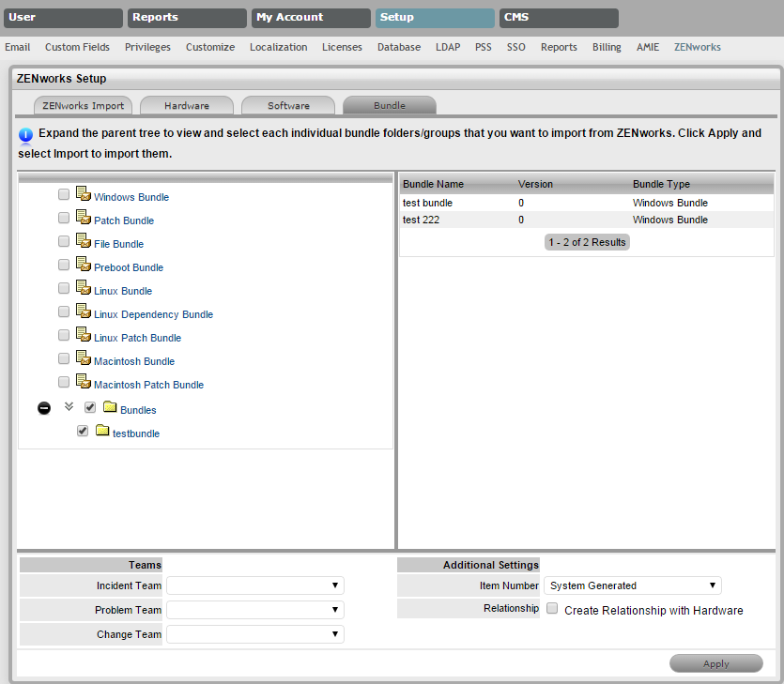Enable Create Relationship with Hardware checkbox
Screen dimensions: 784x684
(x=552, y=609)
